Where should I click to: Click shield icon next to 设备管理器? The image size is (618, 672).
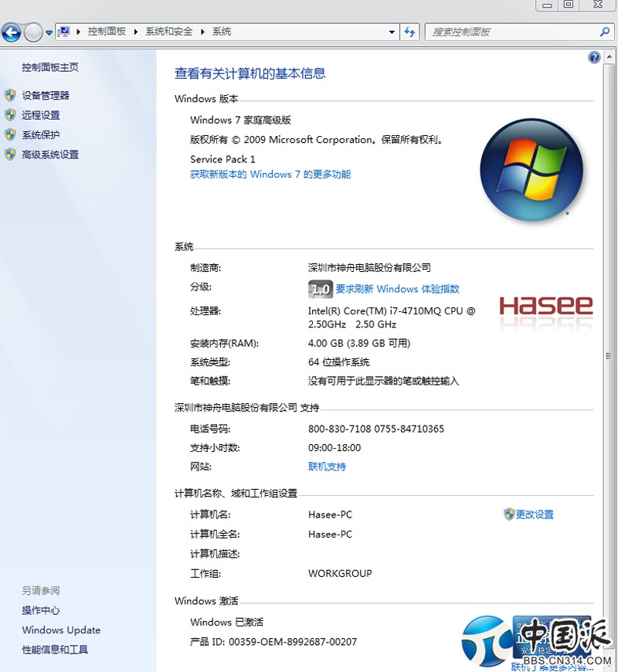(x=10, y=95)
